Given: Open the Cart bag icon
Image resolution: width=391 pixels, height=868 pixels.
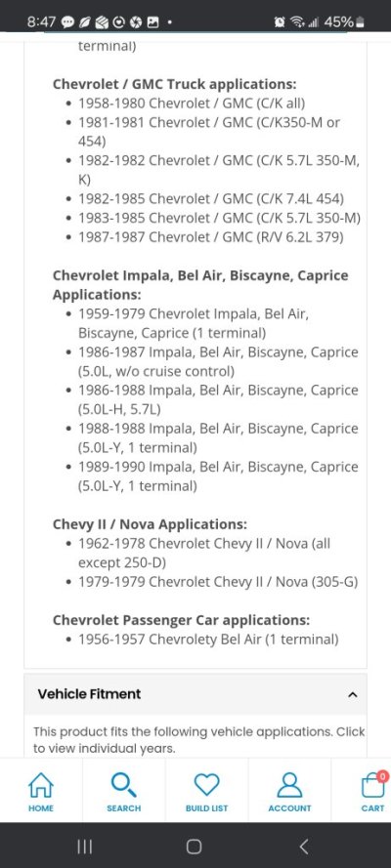Looking at the screenshot, I should point(372,786).
